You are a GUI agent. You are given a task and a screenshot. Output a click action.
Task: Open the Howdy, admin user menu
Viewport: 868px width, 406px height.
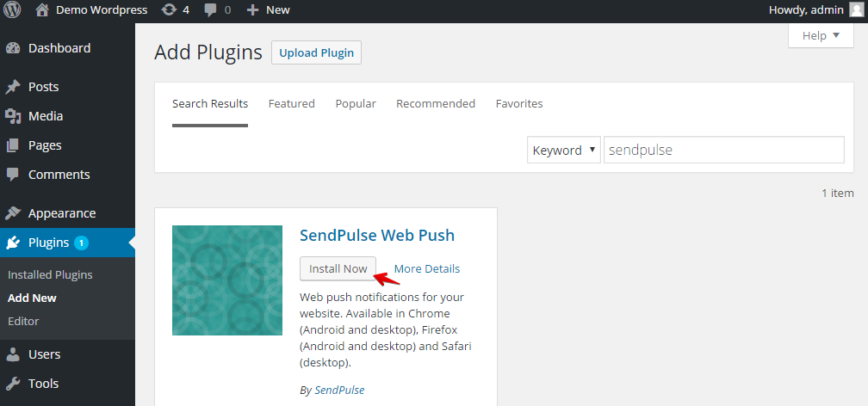(x=806, y=10)
